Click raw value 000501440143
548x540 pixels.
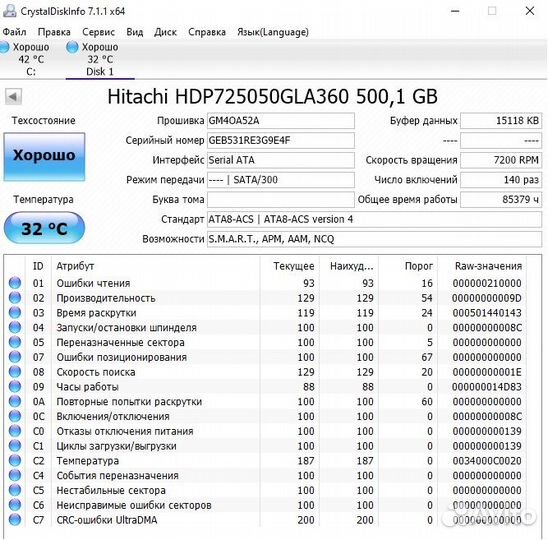[x=487, y=313]
